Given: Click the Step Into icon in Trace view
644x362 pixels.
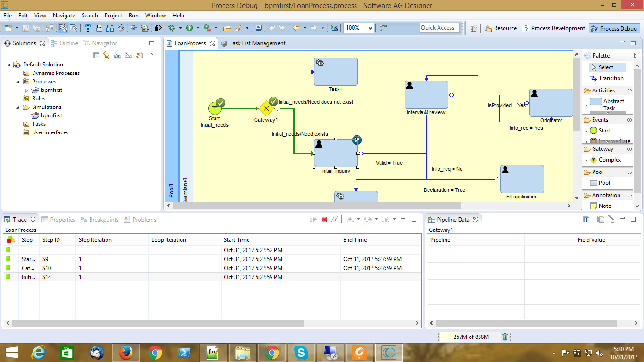Looking at the screenshot, I should (349, 220).
